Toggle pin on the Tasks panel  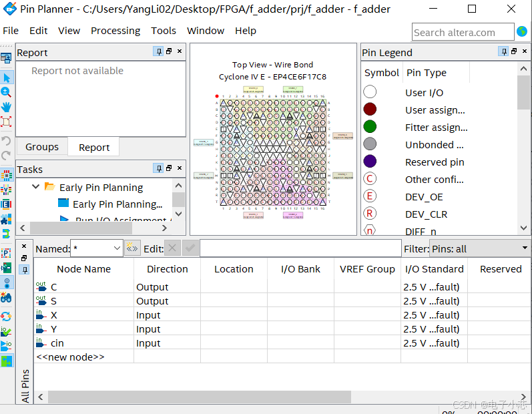click(158, 169)
